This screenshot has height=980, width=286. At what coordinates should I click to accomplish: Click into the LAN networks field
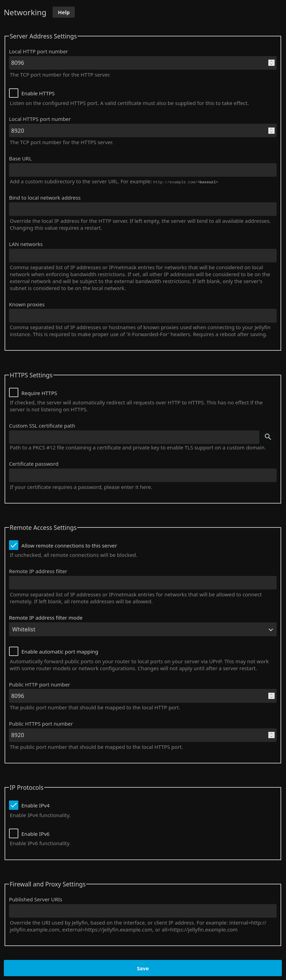(x=143, y=256)
